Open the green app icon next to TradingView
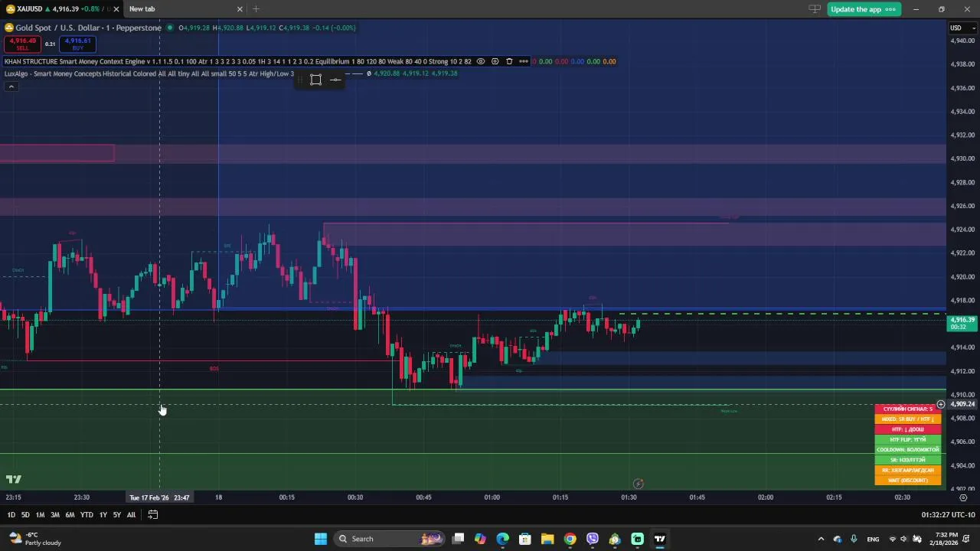This screenshot has height=551, width=980. pos(637,539)
